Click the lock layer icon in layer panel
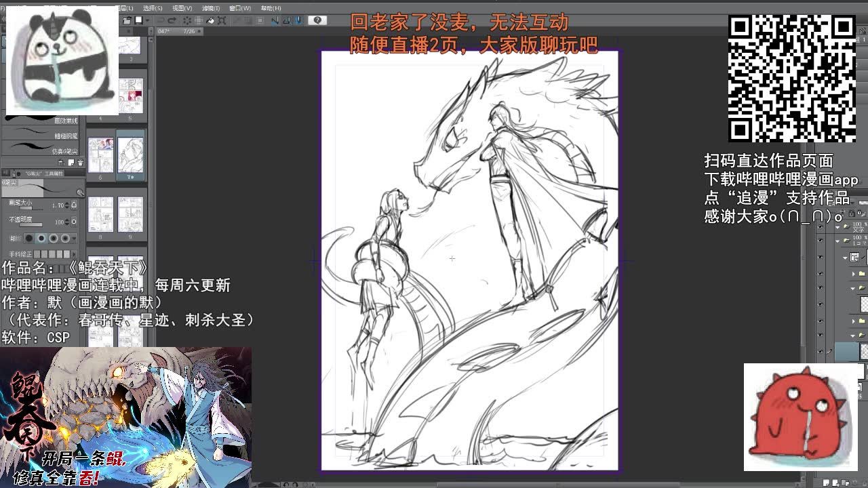 (851, 213)
